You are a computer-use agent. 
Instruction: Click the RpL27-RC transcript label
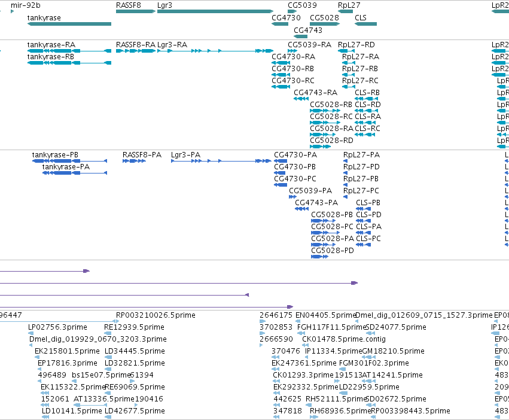tap(360, 81)
